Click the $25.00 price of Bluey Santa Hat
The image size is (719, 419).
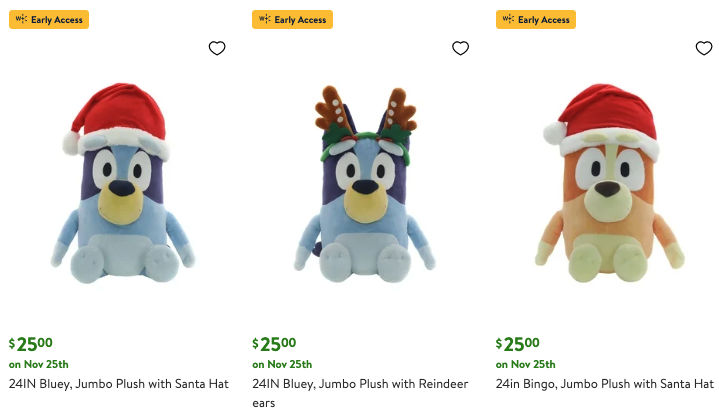click(x=31, y=344)
